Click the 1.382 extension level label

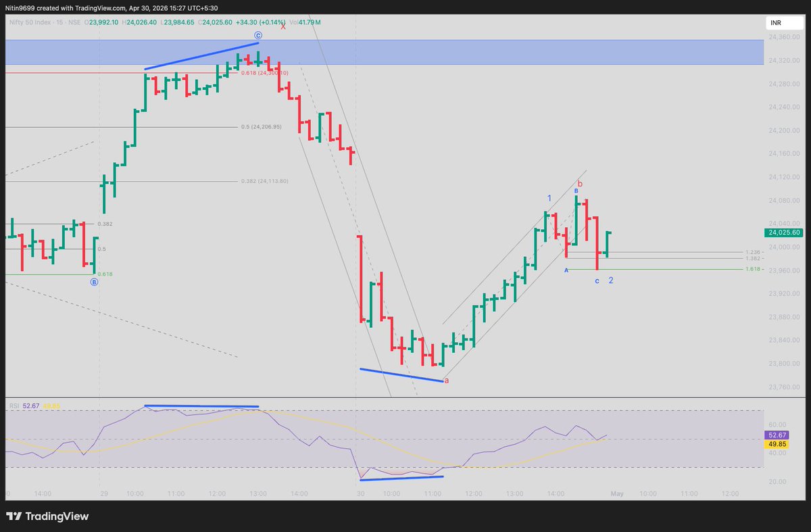752,258
